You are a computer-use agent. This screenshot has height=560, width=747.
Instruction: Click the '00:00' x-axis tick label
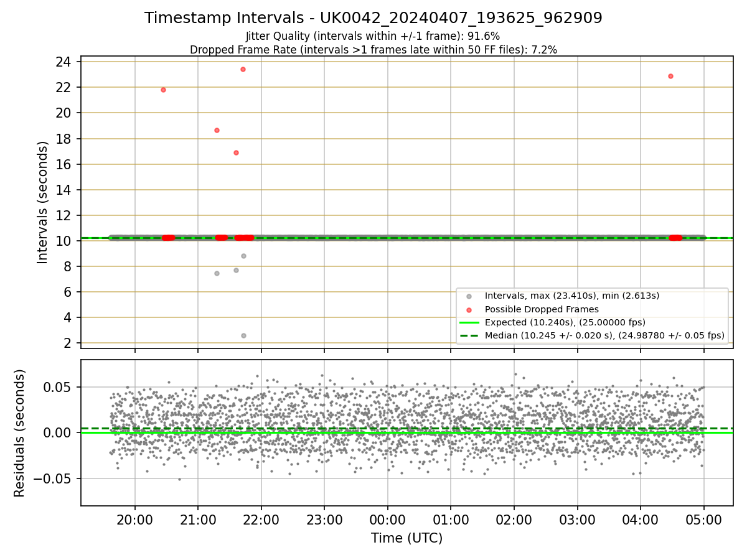coord(388,520)
